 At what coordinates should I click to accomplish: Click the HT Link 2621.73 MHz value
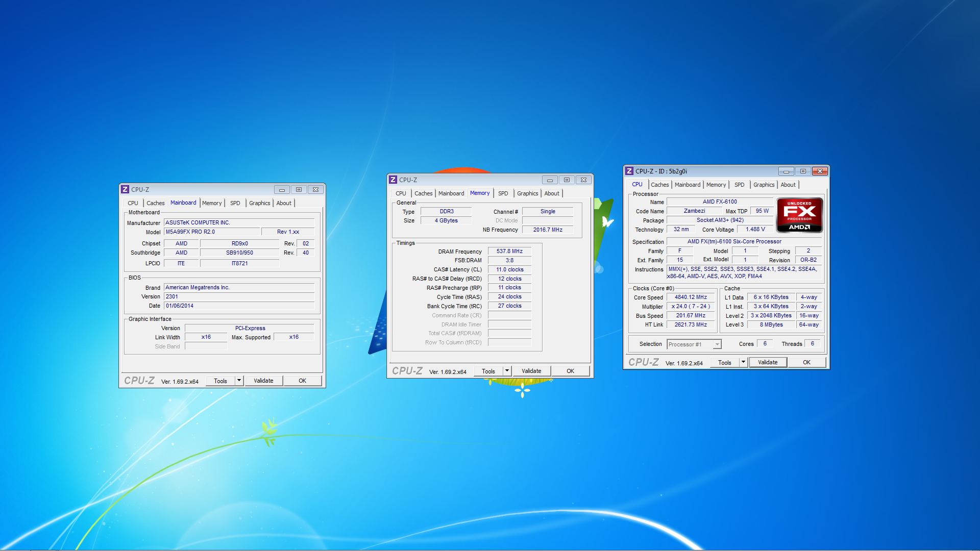click(x=691, y=324)
